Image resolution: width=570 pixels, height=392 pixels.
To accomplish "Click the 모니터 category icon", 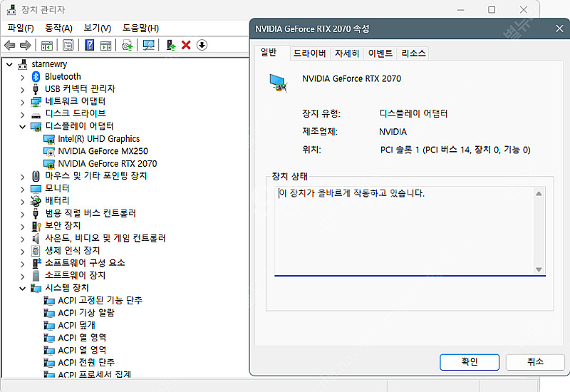I will (x=36, y=189).
